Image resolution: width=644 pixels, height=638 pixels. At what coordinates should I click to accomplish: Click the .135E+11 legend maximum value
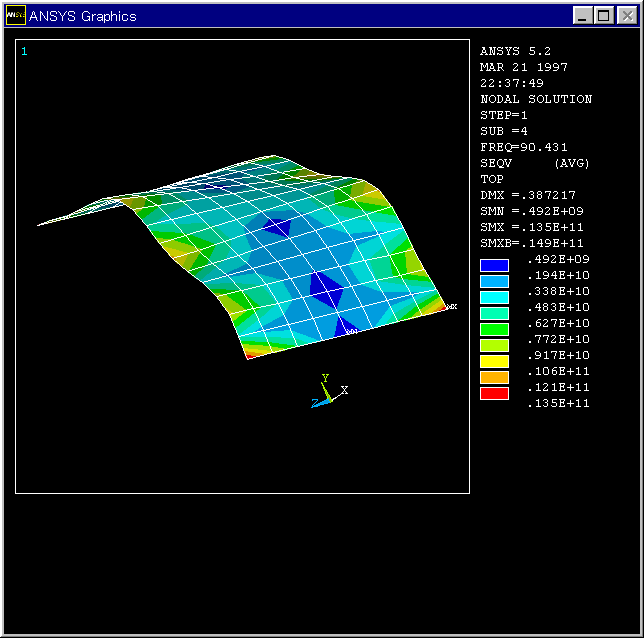(558, 403)
